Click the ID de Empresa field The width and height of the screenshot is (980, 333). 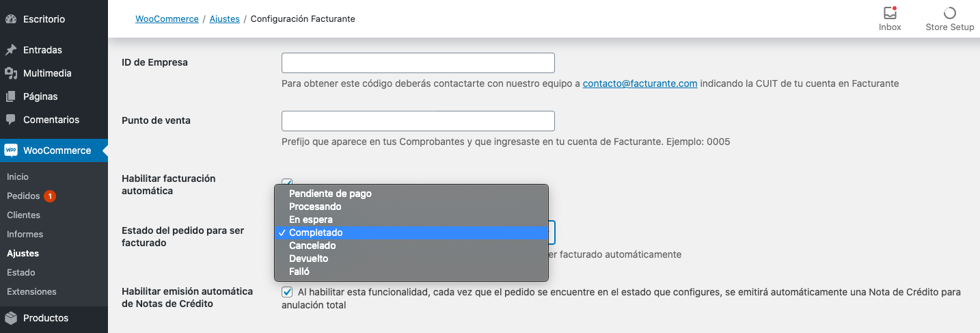point(418,63)
